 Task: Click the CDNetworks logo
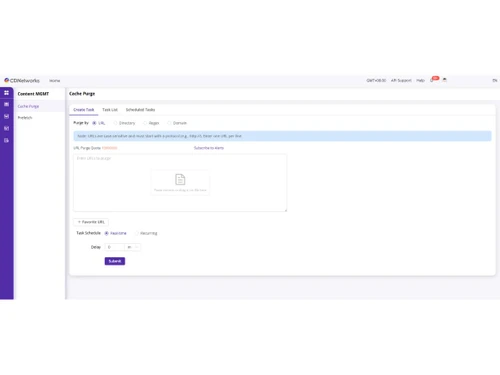[22, 80]
